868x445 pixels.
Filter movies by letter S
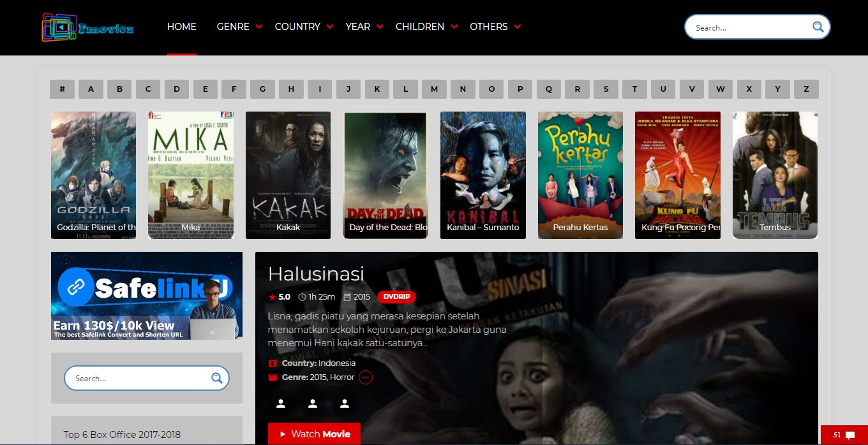[x=606, y=89]
